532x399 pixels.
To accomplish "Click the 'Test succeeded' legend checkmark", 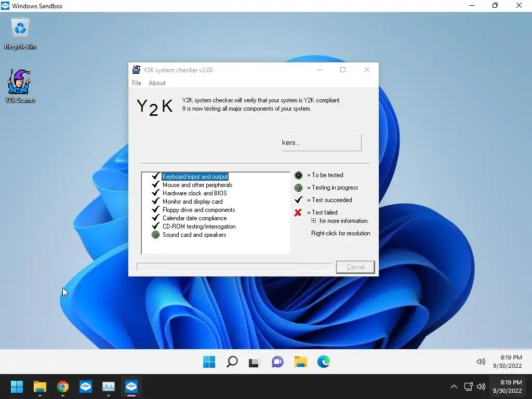I will pos(299,199).
